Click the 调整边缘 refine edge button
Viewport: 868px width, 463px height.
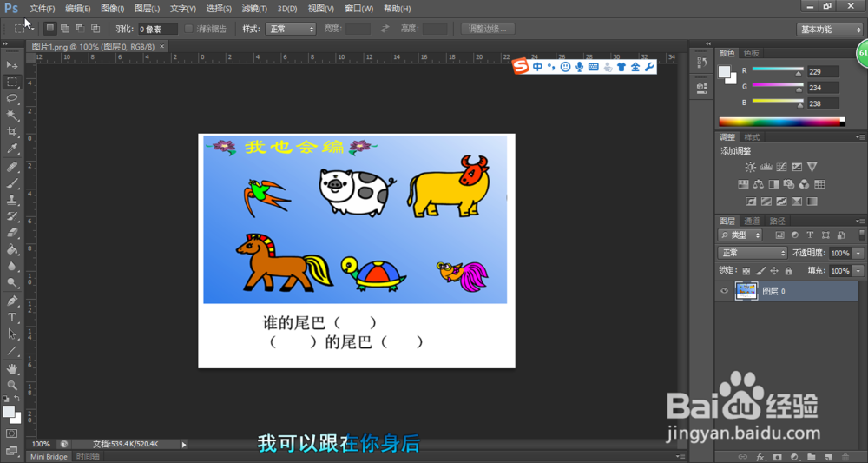pyautogui.click(x=488, y=29)
